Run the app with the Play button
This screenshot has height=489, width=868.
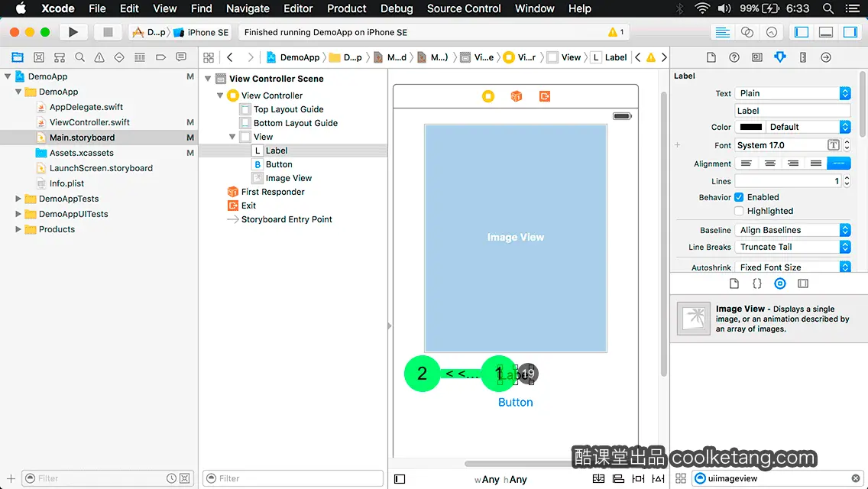[x=73, y=32]
